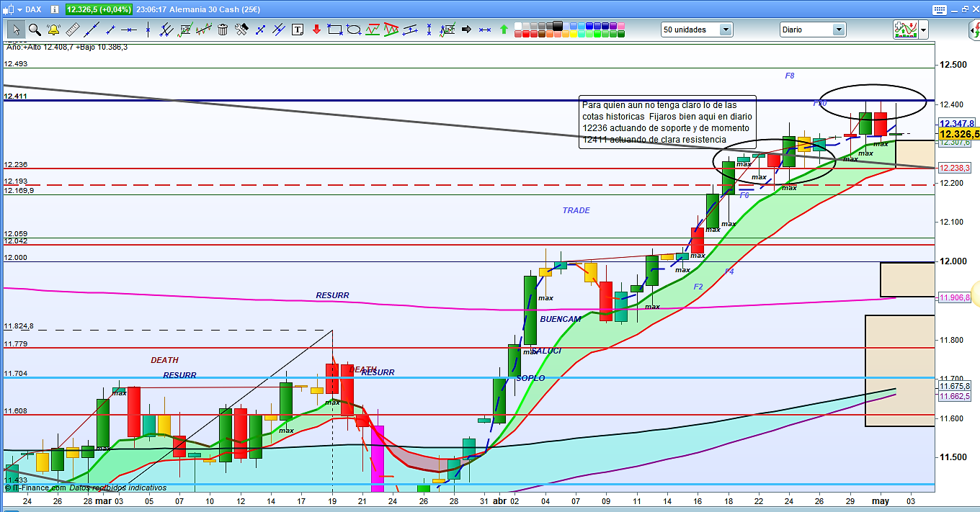Choose the text annotation T tool
Viewport: 980px width, 512px height.
[x=298, y=30]
